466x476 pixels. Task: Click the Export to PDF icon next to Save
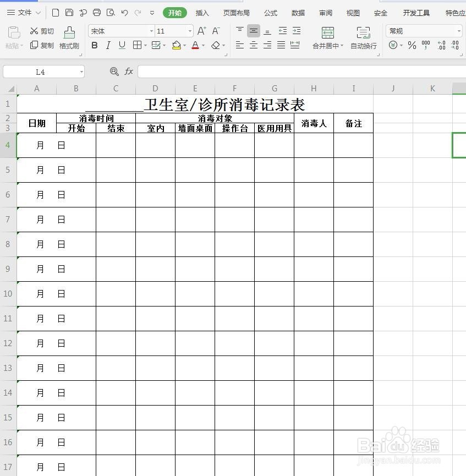(x=83, y=13)
